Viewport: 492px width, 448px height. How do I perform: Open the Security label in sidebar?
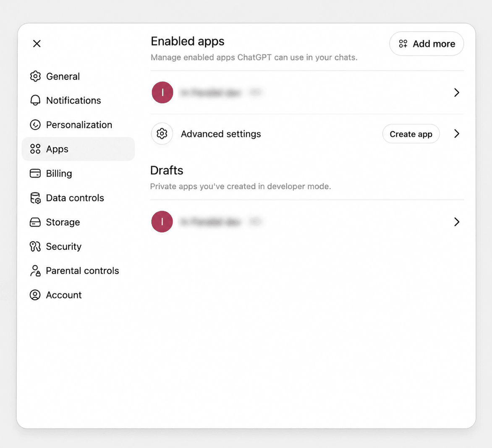tap(64, 247)
